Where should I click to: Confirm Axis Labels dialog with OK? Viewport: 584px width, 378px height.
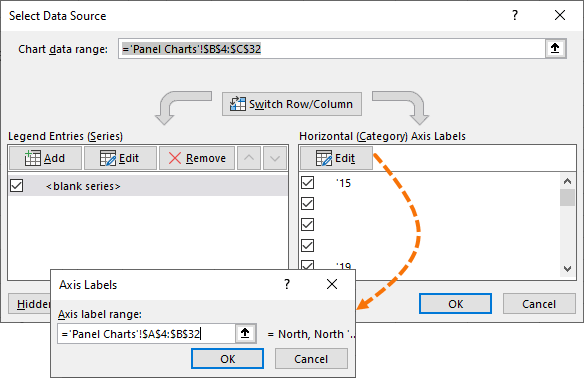pyautogui.click(x=227, y=359)
